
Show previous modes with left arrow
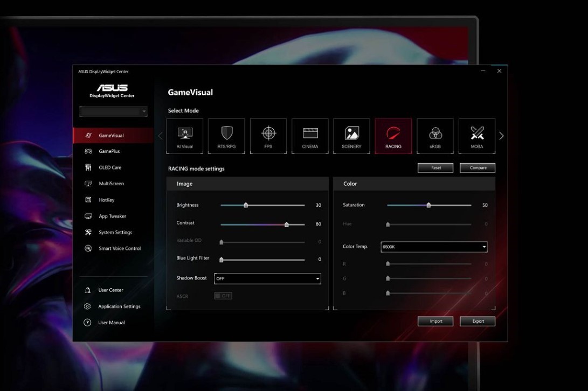(x=161, y=136)
